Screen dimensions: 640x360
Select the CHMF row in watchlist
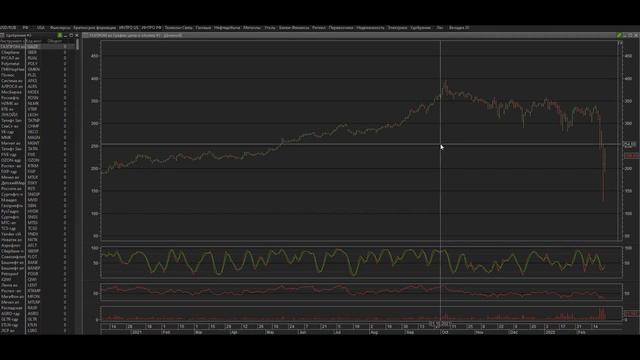click(x=38, y=126)
